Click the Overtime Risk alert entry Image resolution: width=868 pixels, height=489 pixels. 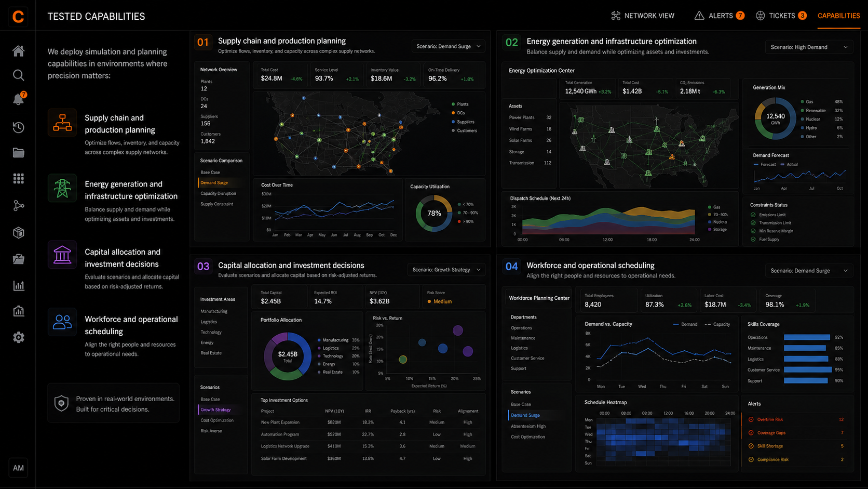tap(770, 419)
